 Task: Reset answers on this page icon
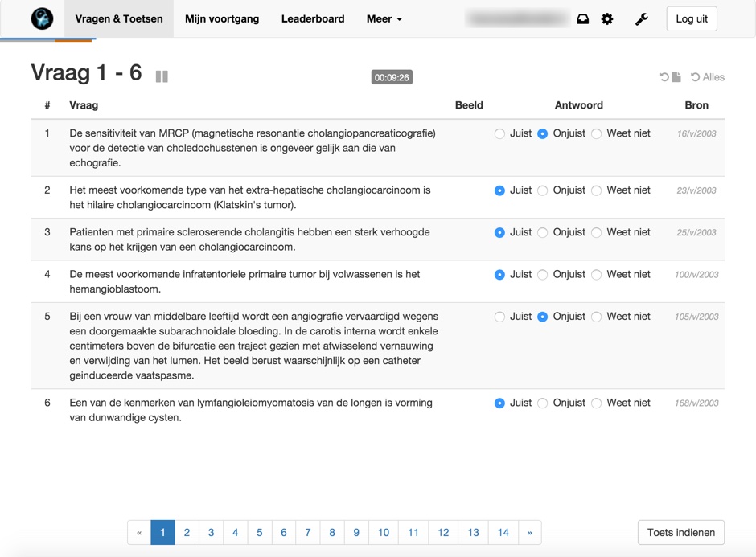tap(671, 77)
